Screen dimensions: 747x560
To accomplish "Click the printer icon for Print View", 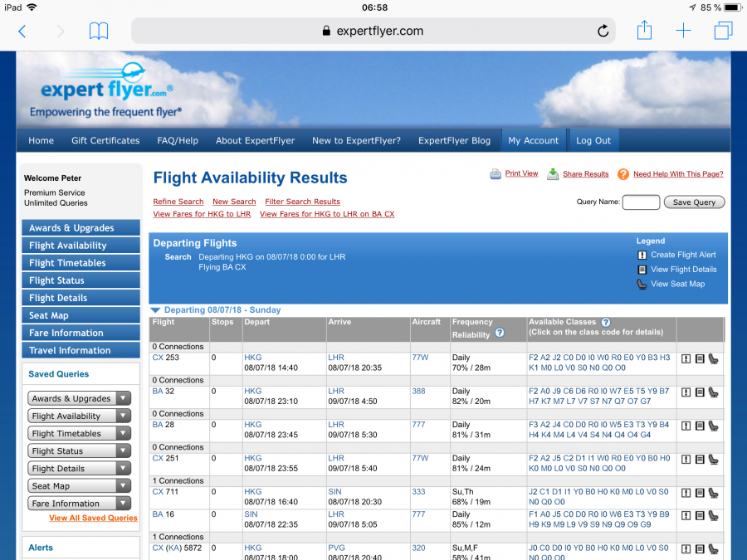I will tap(496, 174).
